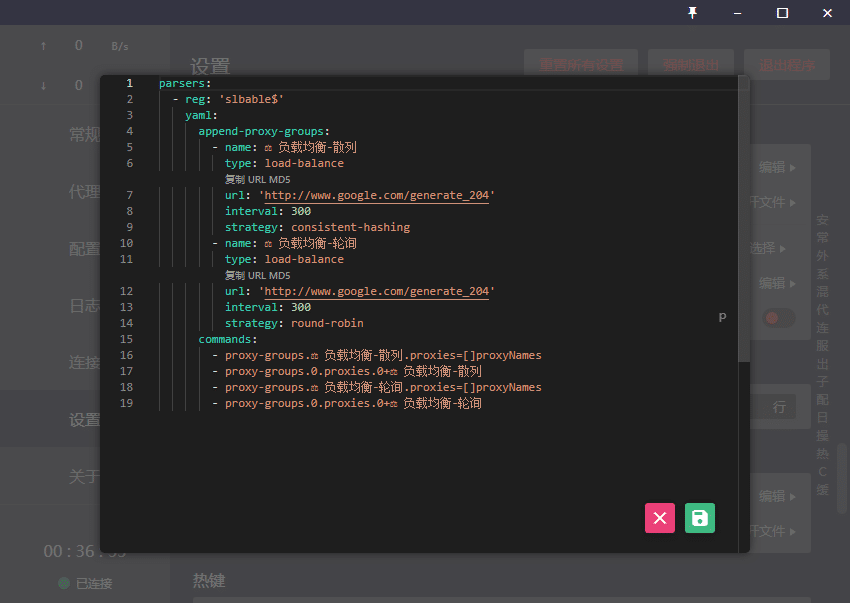The height and width of the screenshot is (603, 850).
Task: Pin the window with the pushpin icon
Action: coord(692,13)
